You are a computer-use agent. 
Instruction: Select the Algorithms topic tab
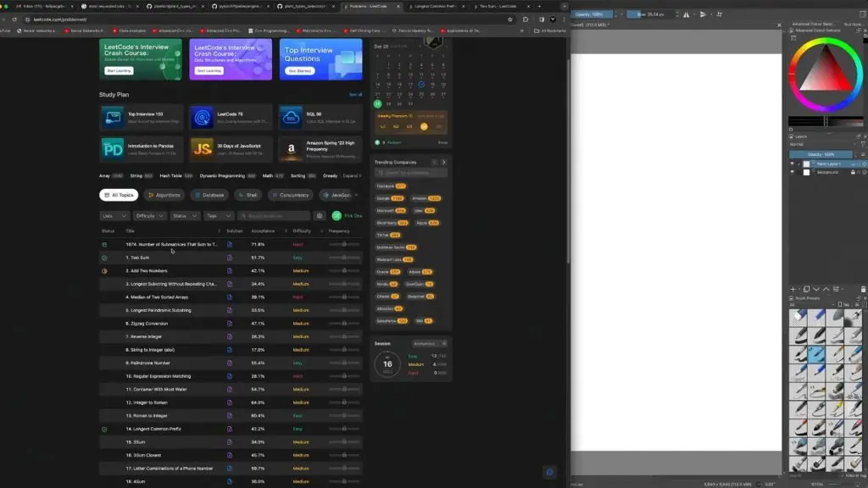click(x=163, y=195)
